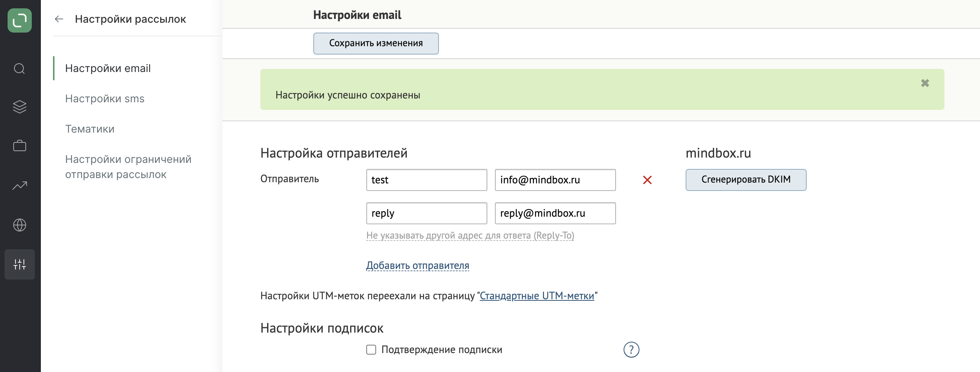This screenshot has width=980, height=372.
Task: Select Настройки email menu item
Action: tap(108, 69)
